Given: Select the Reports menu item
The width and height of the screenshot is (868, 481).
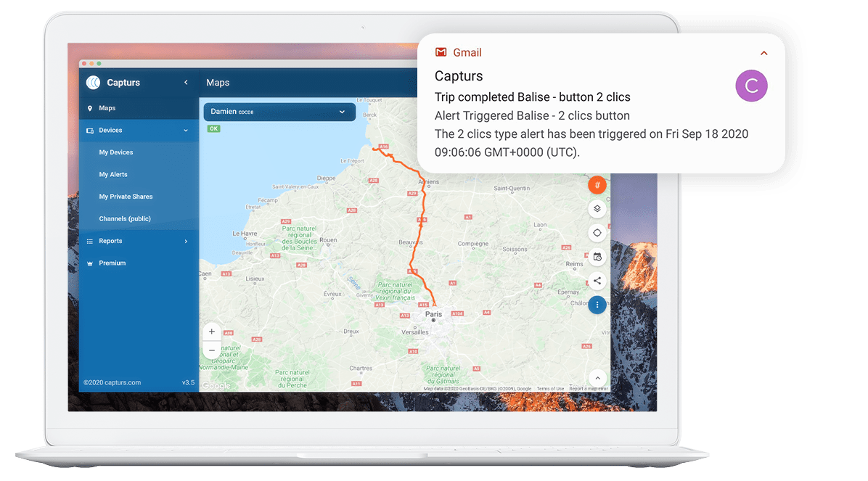Looking at the screenshot, I should pyautogui.click(x=139, y=241).
